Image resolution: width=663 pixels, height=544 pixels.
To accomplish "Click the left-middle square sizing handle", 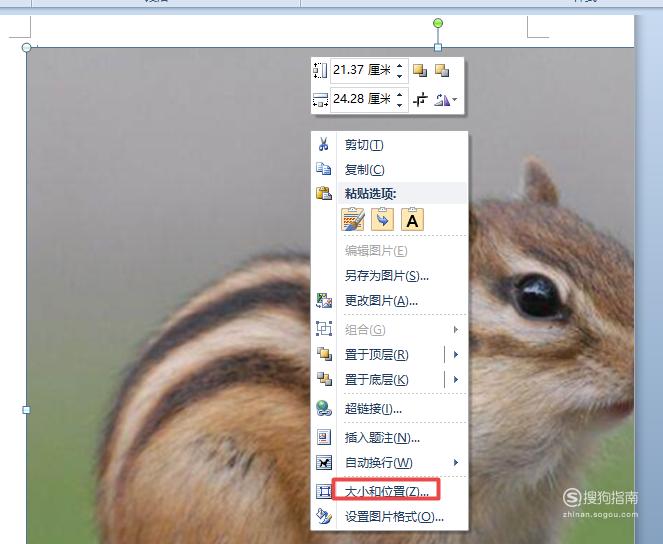I will tap(26, 410).
